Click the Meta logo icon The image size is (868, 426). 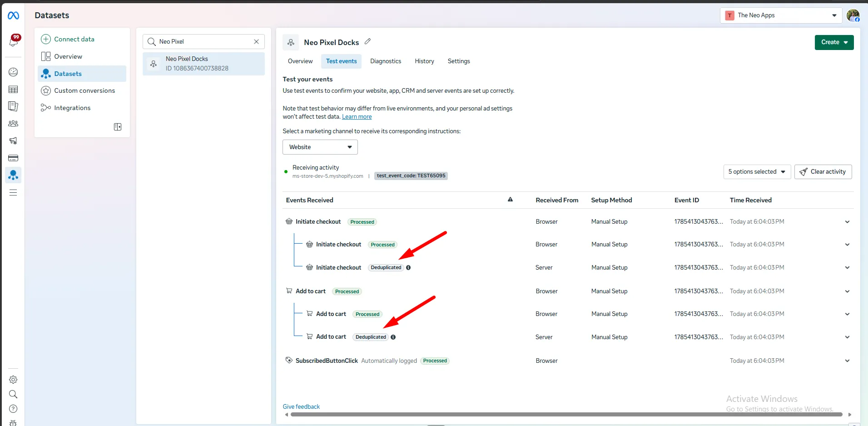click(13, 16)
